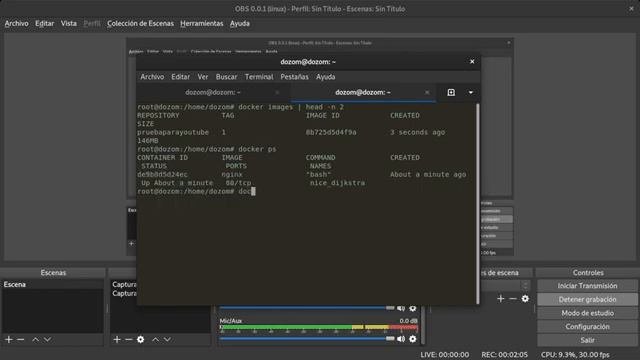Open Mic/Aux audio settings gear
The height and width of the screenshot is (360, 640).
click(413, 339)
